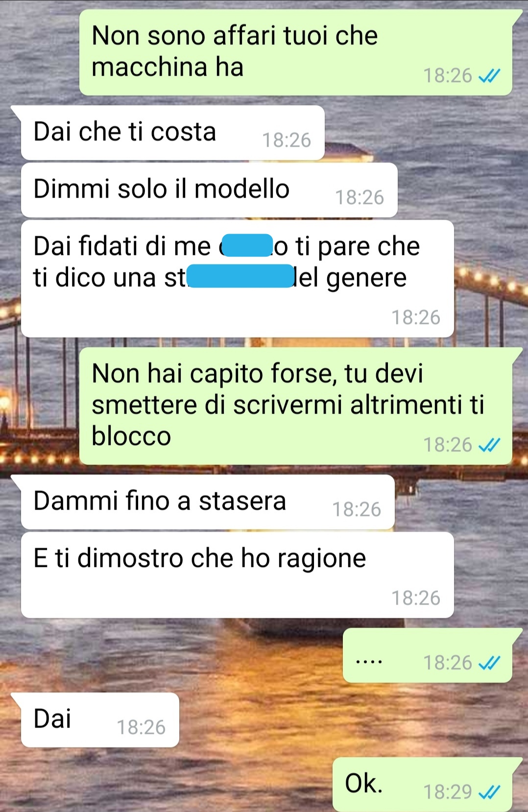528x812 pixels.
Task: Select the "Dammi fino a stasera" message
Action: point(208,502)
